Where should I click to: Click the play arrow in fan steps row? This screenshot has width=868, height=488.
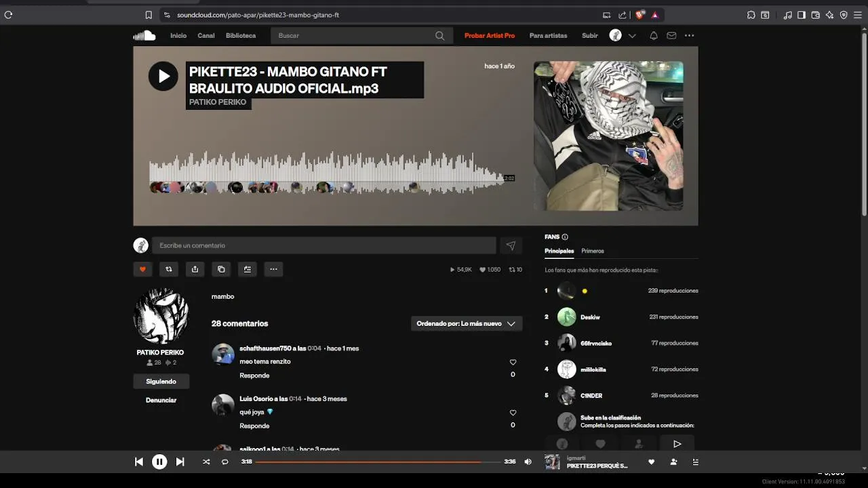point(677,444)
